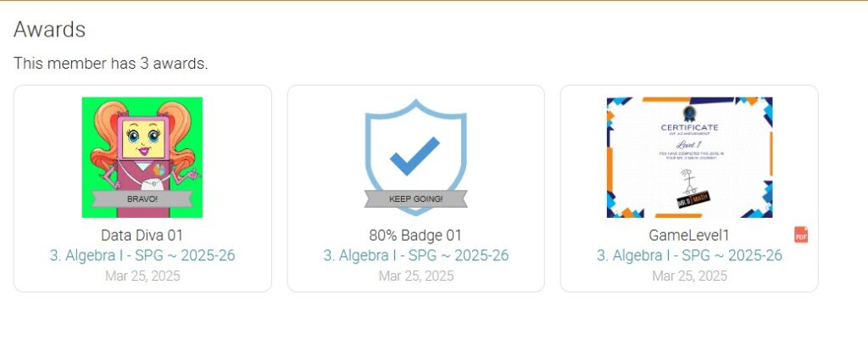868x351 pixels.
Task: Click the BRAVO! ribbon banner
Action: tap(142, 199)
